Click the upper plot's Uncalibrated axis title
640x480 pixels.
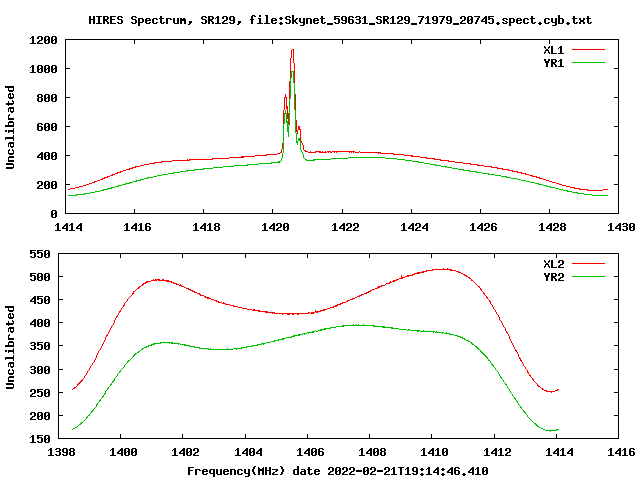(10, 127)
